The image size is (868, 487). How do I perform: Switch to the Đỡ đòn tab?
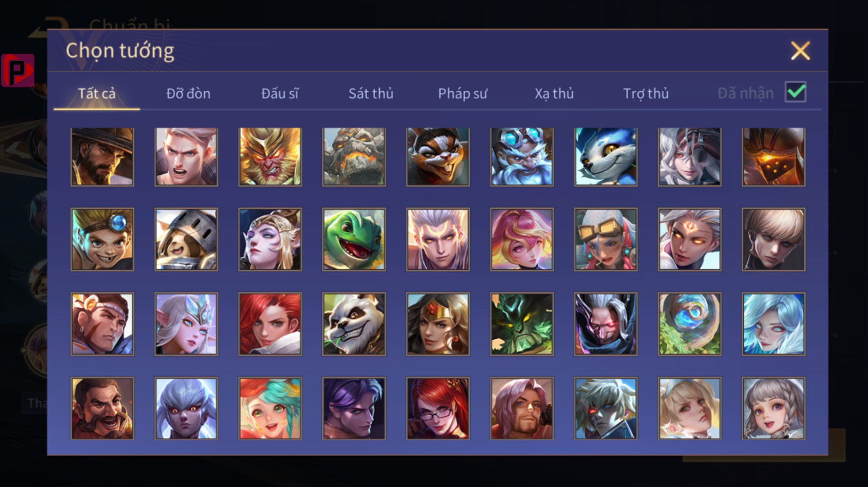click(188, 94)
